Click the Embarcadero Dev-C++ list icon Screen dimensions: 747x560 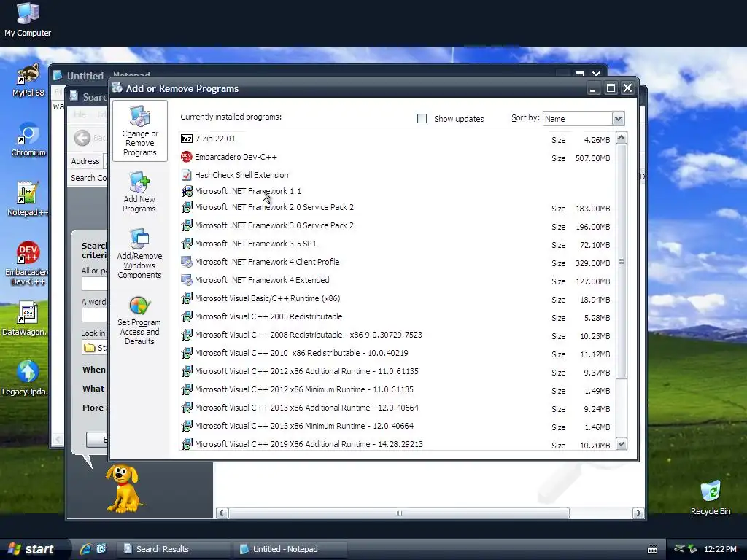click(x=187, y=157)
